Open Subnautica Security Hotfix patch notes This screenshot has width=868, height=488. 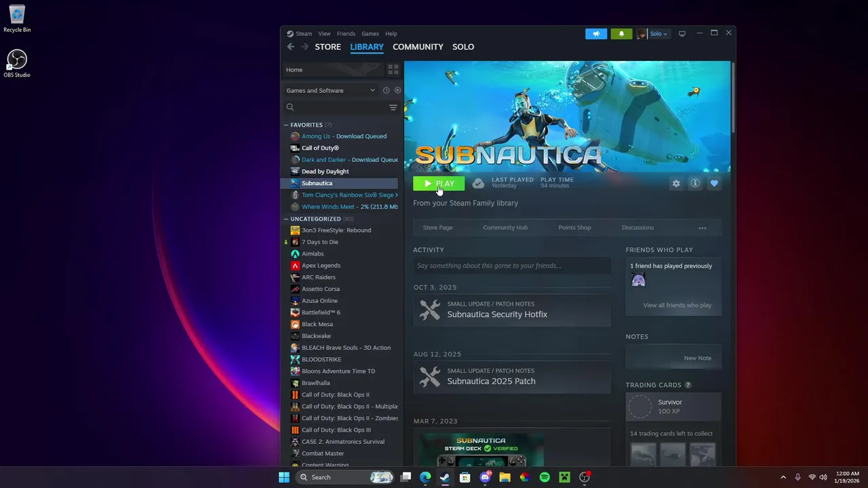point(512,310)
